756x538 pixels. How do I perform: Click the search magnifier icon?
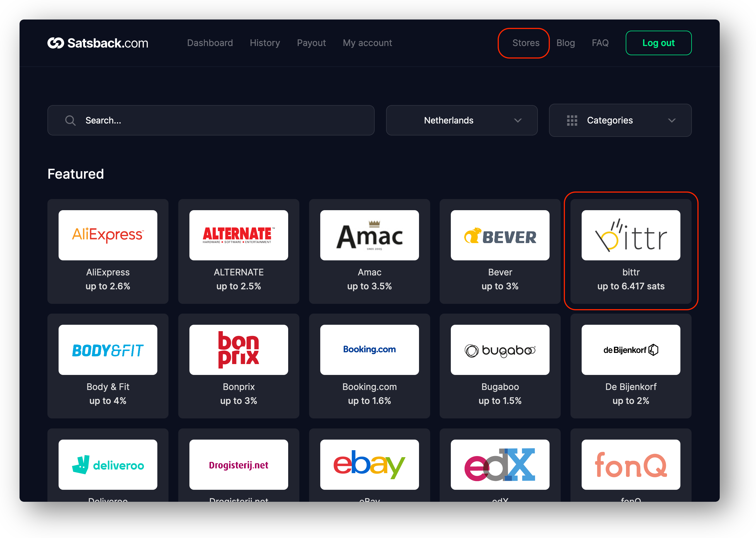[70, 120]
